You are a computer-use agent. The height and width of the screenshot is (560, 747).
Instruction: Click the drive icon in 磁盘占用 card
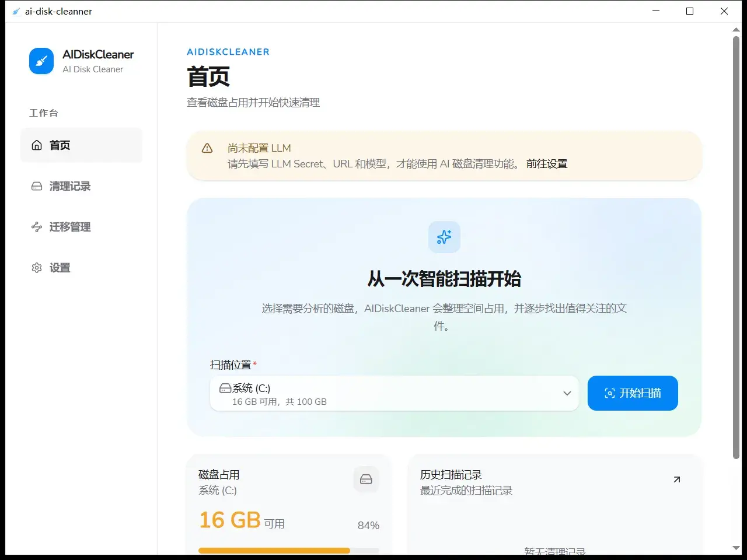(366, 479)
